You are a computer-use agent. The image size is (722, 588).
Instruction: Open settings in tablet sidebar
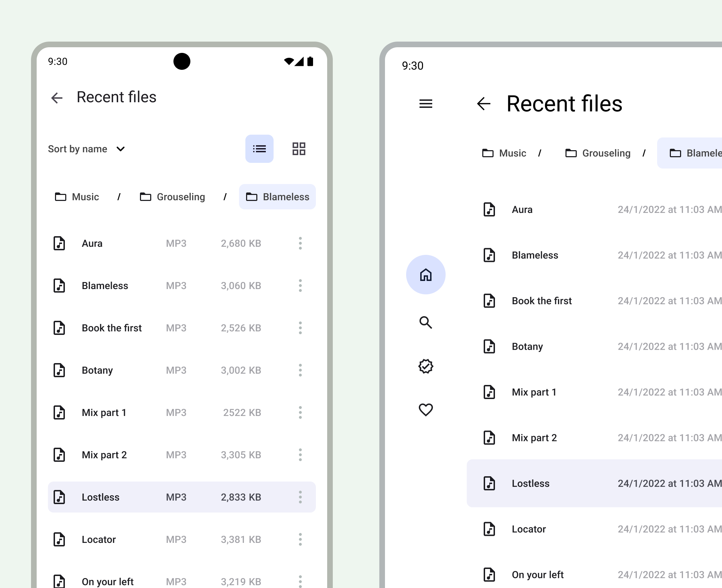pos(426,366)
